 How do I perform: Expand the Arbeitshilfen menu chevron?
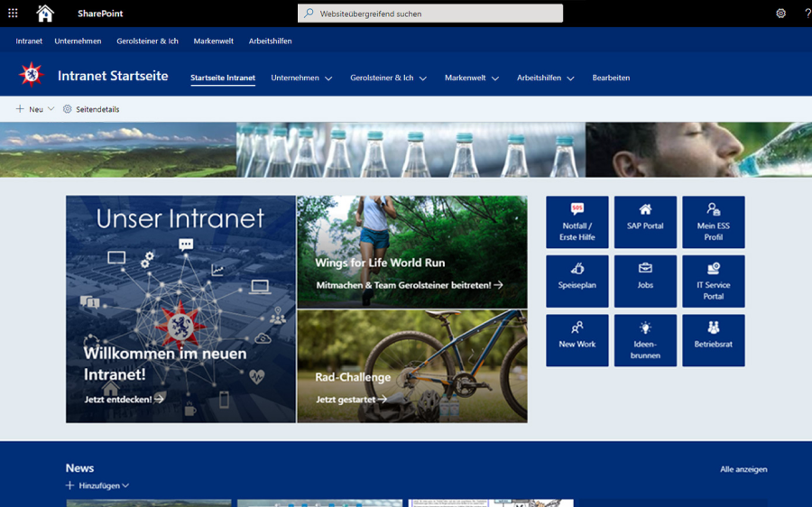(x=571, y=78)
